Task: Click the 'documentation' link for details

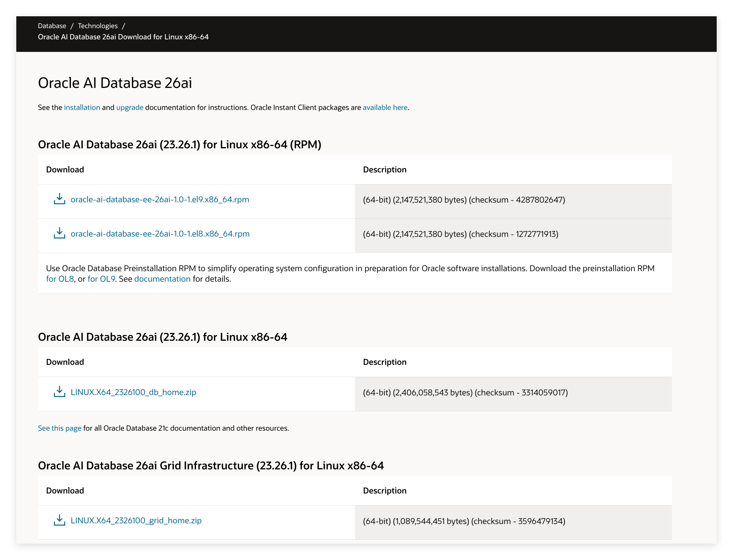Action: (162, 279)
